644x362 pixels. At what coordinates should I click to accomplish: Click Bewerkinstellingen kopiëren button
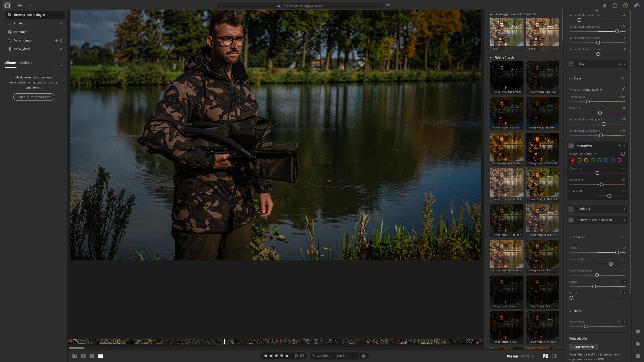click(334, 356)
